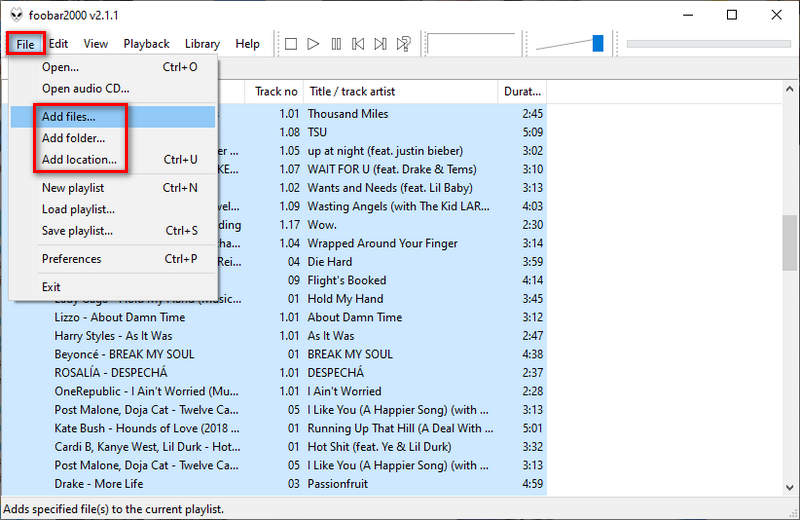
Task: Select track titled Wow.
Action: [321, 225]
